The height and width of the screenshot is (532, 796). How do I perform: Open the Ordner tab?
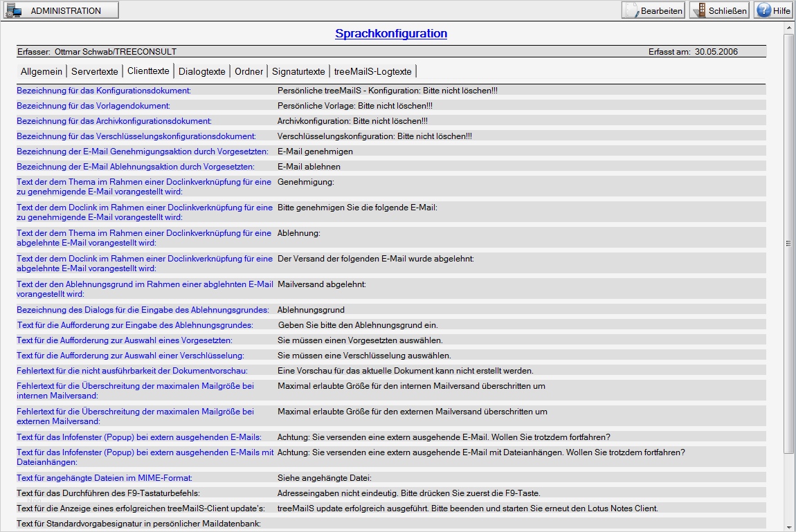pos(248,71)
